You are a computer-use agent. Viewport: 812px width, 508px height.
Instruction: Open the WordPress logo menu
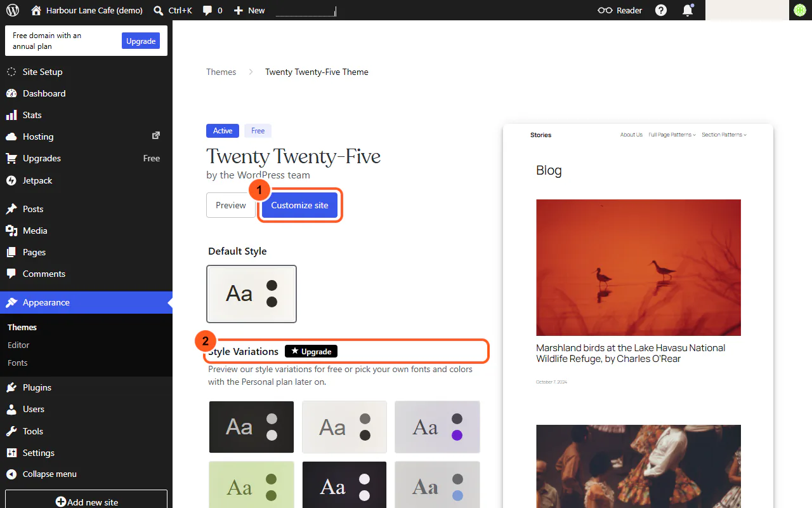point(13,10)
